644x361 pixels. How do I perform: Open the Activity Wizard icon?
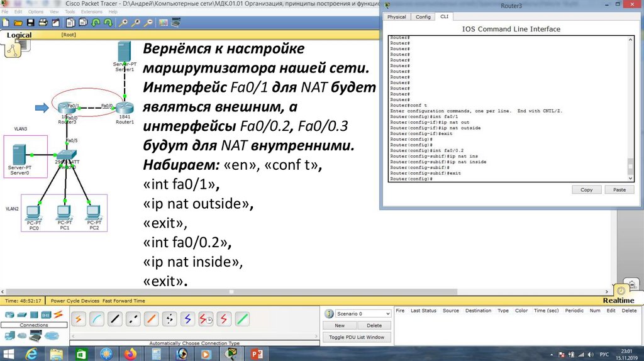click(x=55, y=23)
